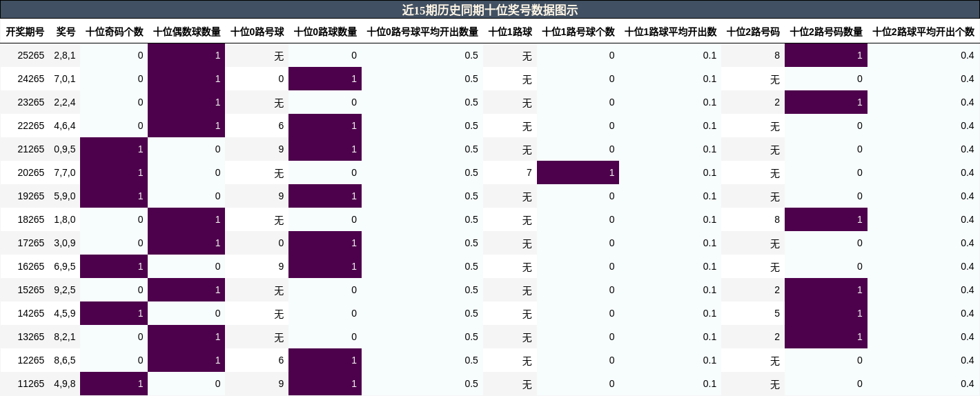This screenshot has width=980, height=396.
Task: Click prize number 2,8,1
Action: (65, 55)
